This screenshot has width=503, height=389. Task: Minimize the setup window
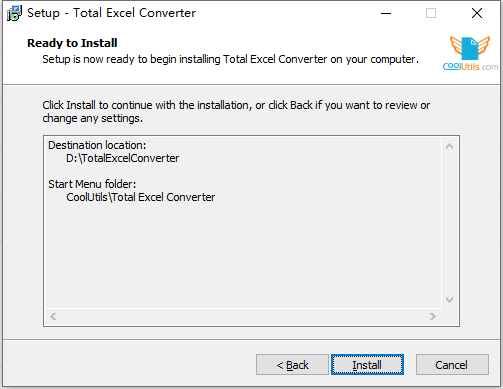pos(386,13)
